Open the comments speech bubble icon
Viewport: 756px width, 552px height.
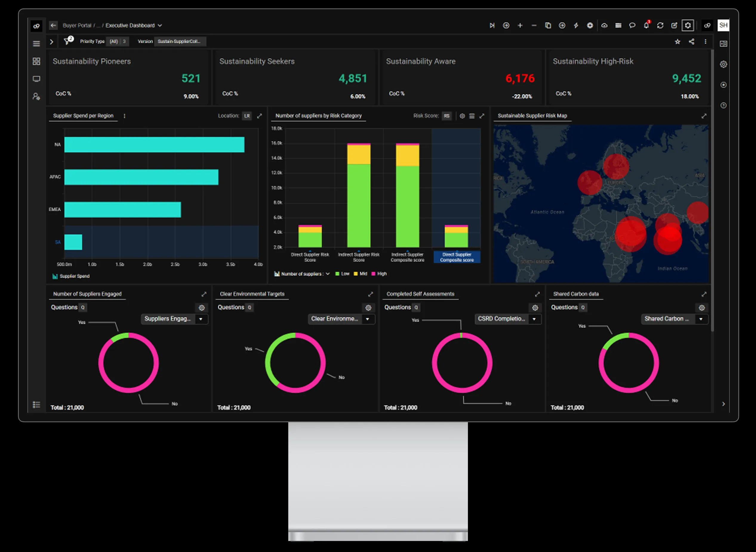(x=632, y=25)
